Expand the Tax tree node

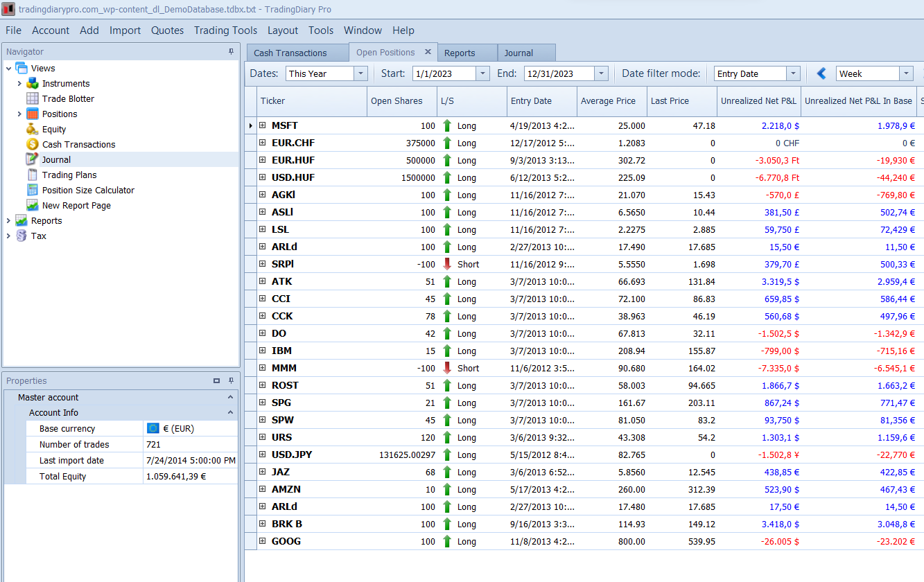point(8,236)
